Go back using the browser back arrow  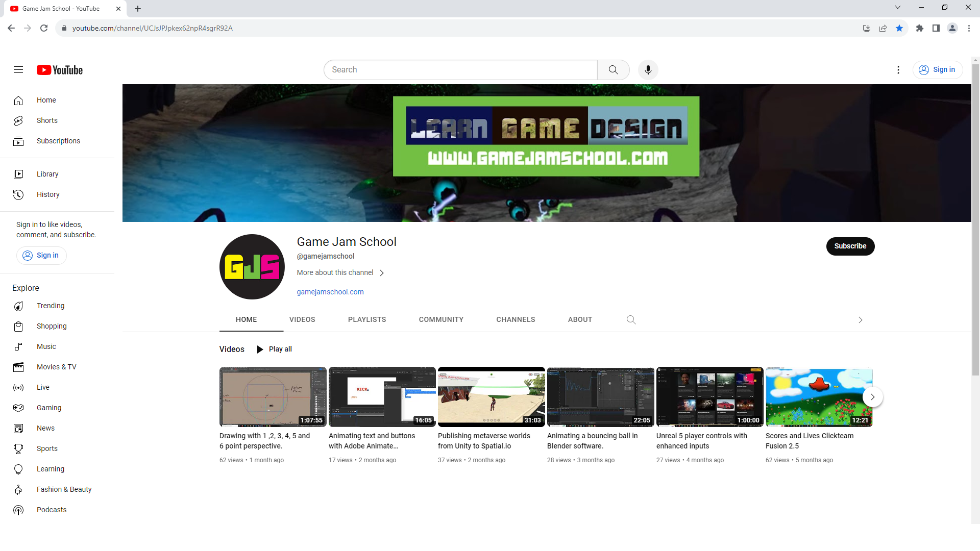pos(11,29)
